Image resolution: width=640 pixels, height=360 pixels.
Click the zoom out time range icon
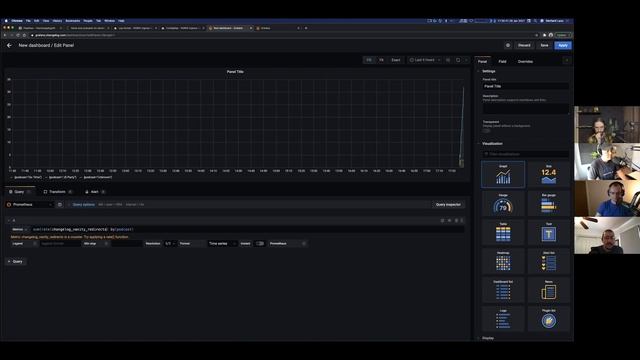point(448,60)
